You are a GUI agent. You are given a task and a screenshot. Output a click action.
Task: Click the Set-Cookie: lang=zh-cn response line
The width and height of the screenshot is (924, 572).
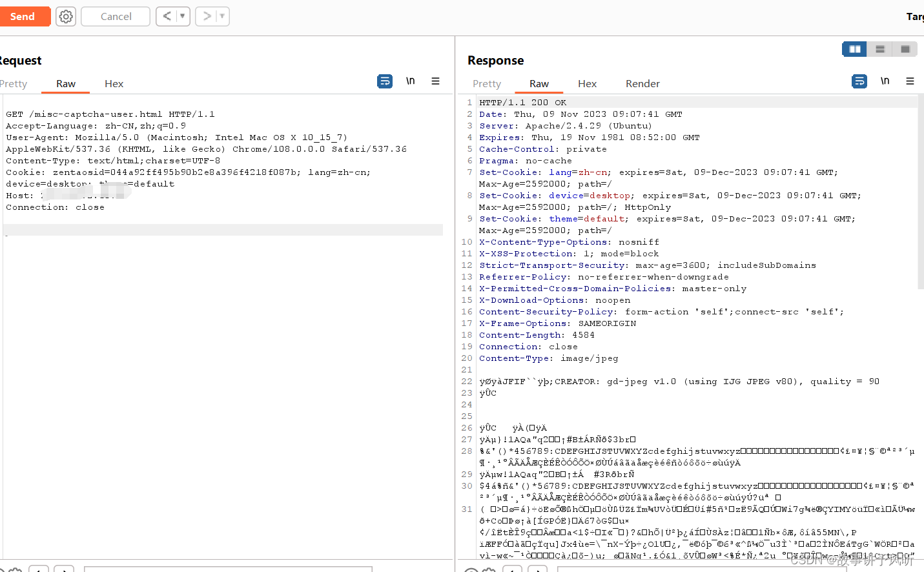pyautogui.click(x=658, y=172)
